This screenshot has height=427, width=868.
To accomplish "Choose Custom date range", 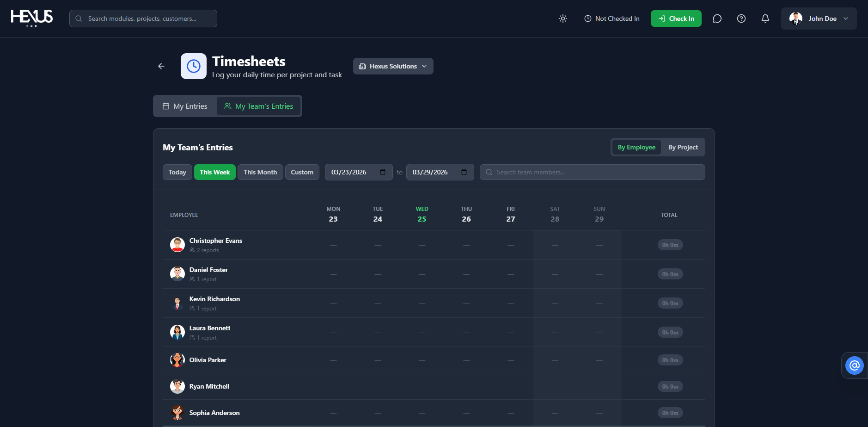I will coord(302,172).
